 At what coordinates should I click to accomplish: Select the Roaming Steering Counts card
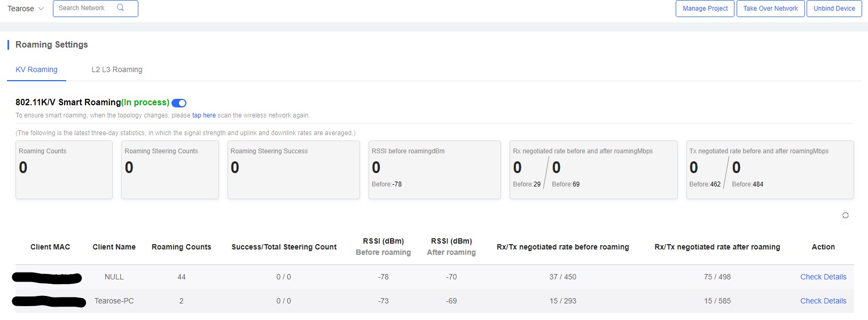click(170, 170)
